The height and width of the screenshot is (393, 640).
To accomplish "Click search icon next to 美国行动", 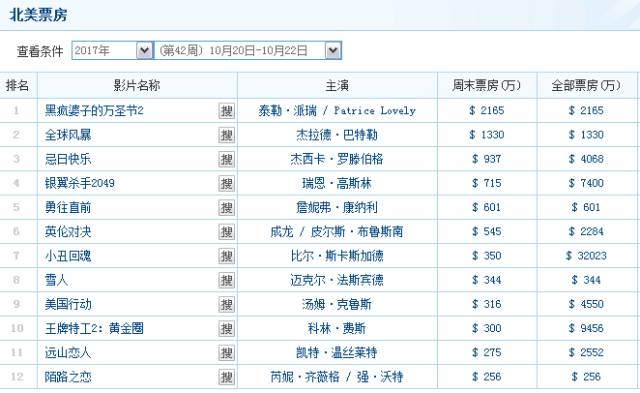I will click(227, 304).
